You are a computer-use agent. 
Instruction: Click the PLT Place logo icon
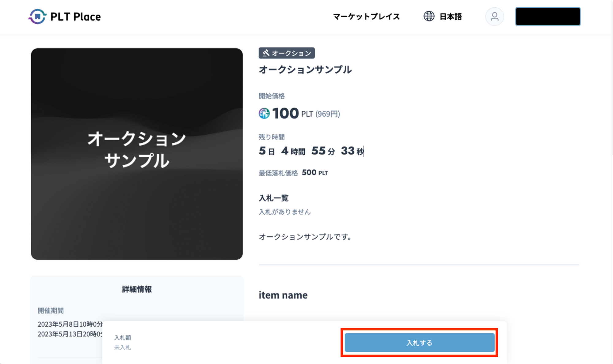coord(37,17)
